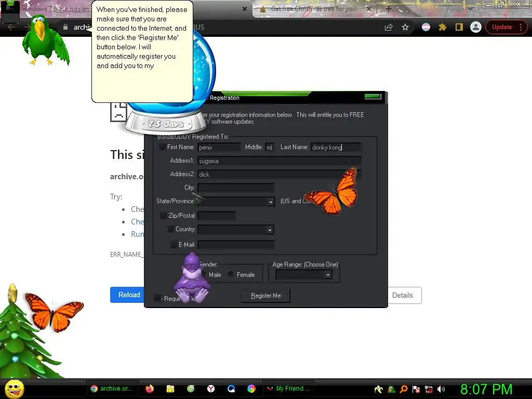The image size is (532, 399).
Task: Switch to the windows 7 black russian tab
Action: [x=56, y=9]
